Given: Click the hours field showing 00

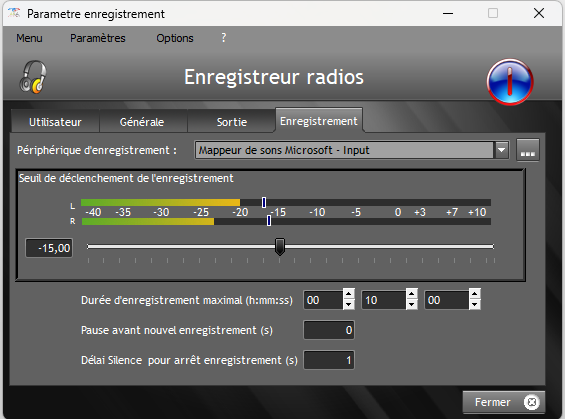Looking at the screenshot, I should (323, 300).
